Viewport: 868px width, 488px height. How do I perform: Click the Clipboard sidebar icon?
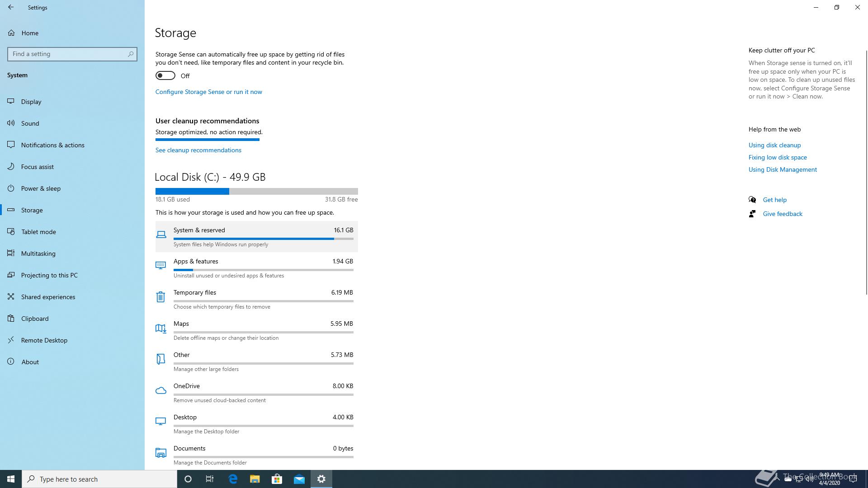coord(11,319)
